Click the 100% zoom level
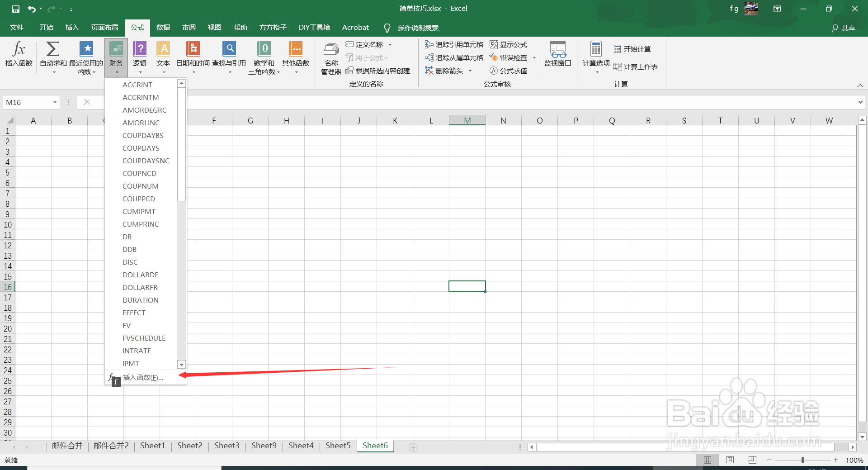 tap(854, 460)
